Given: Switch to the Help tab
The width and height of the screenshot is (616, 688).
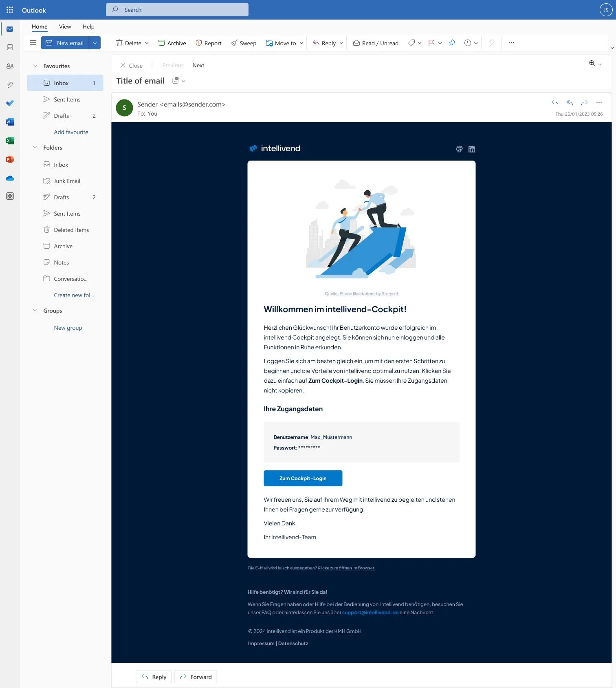Looking at the screenshot, I should coord(88,26).
